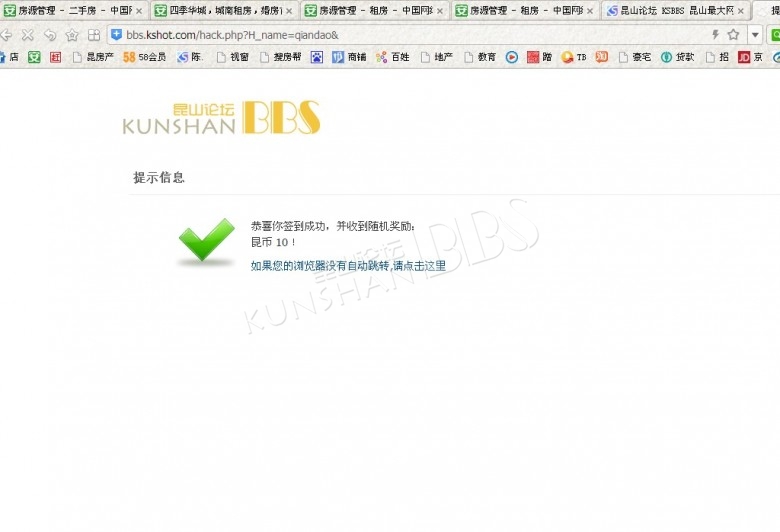This screenshot has width=780, height=532.
Task: Open the Baidu paw icon bookmark
Action: pos(317,57)
